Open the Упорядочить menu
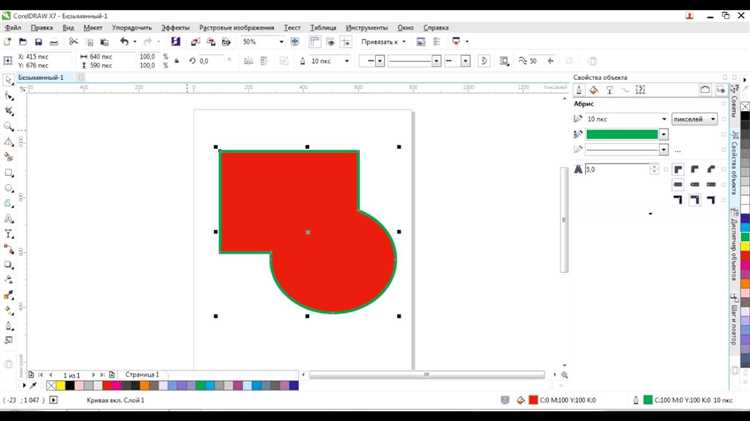Viewport: 750px width, 421px height. click(132, 28)
